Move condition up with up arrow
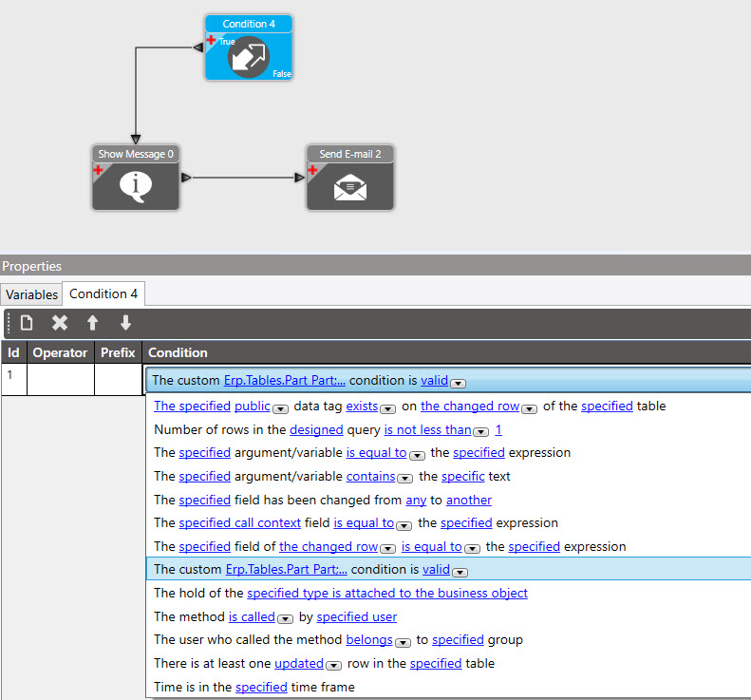This screenshot has width=751, height=700. pos(92,322)
